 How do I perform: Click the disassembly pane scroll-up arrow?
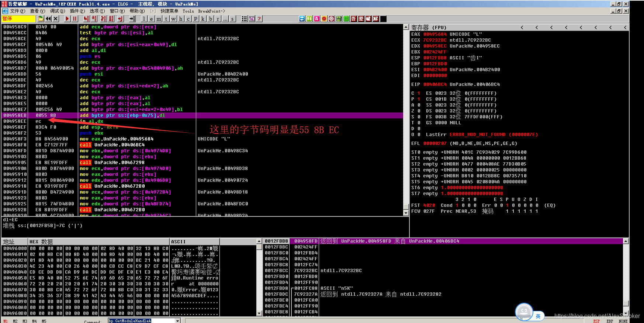(406, 27)
